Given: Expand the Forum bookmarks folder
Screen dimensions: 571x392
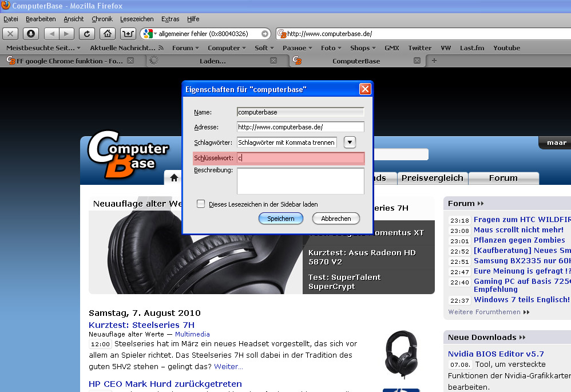Looking at the screenshot, I should [x=185, y=48].
